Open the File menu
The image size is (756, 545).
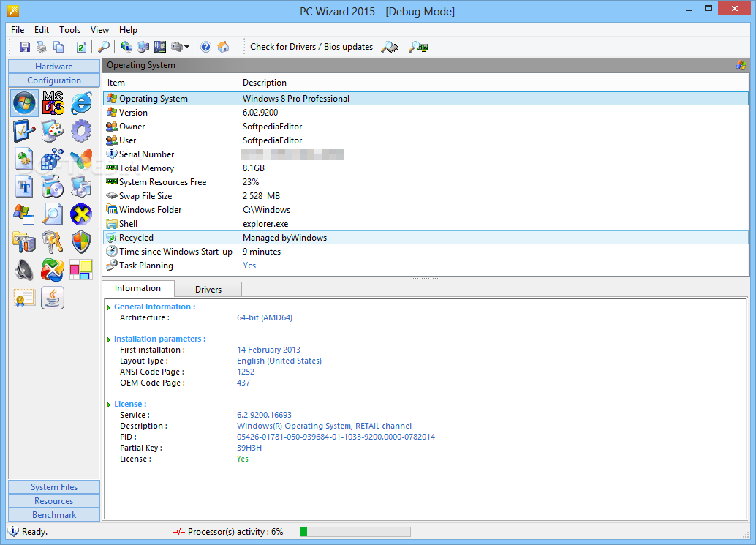[18, 30]
